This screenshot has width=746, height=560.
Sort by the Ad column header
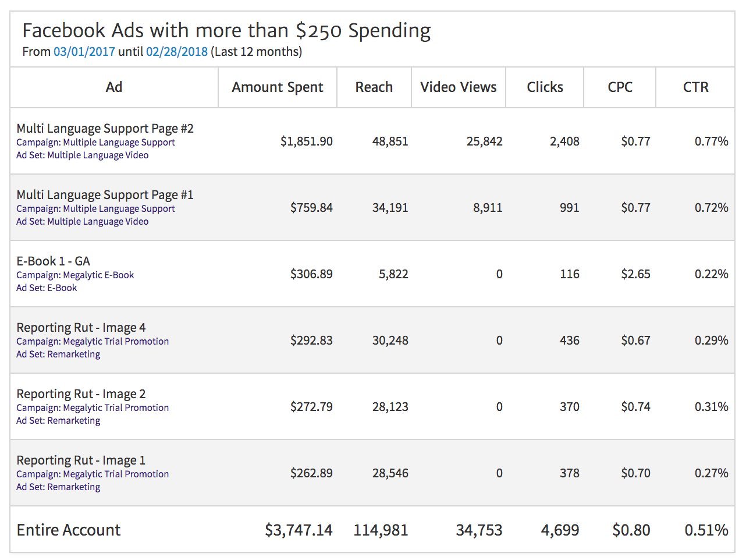pyautogui.click(x=114, y=87)
